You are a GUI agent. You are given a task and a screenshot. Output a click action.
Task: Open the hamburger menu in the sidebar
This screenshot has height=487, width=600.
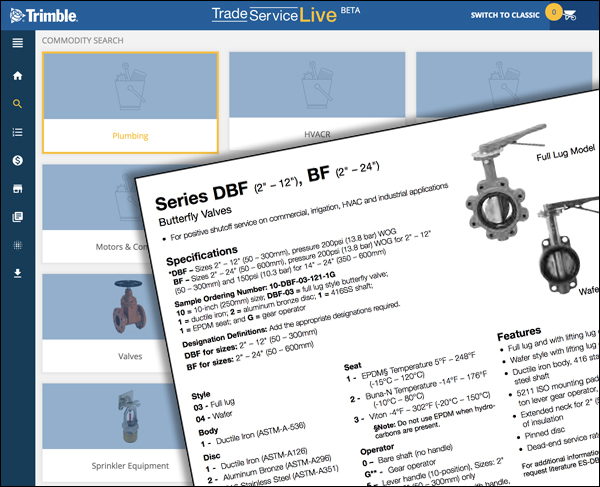[18, 43]
